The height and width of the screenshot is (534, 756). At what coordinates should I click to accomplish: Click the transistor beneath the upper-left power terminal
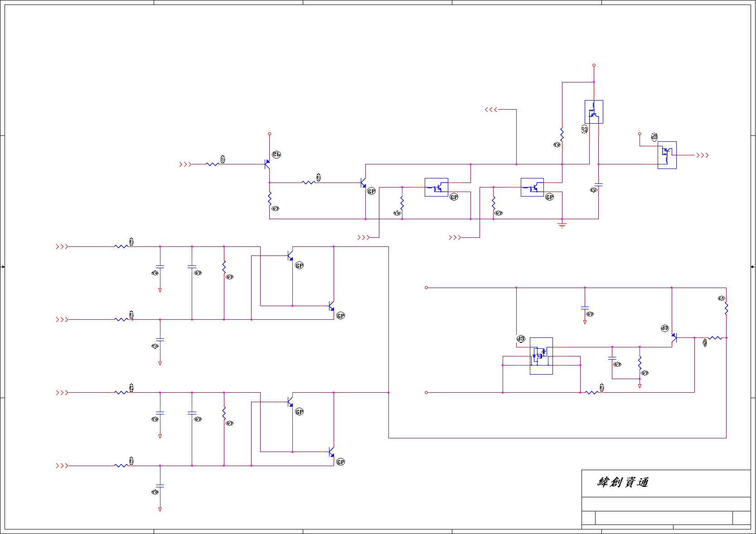(267, 164)
